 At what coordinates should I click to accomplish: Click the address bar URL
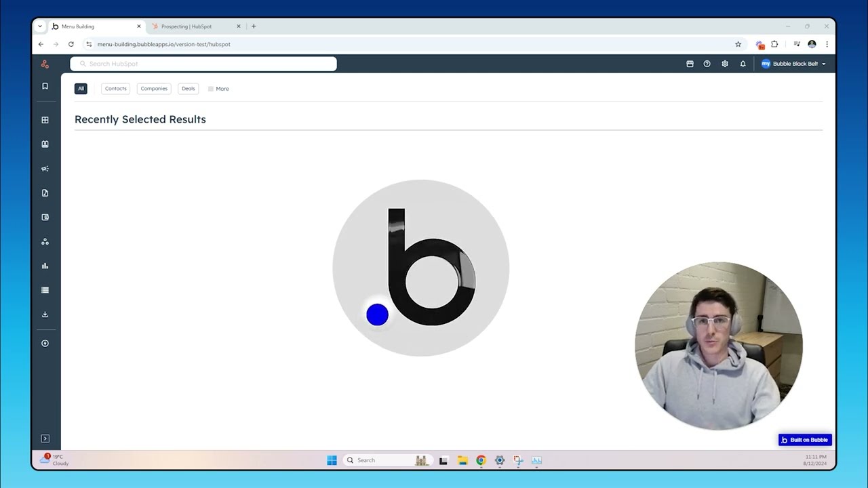pos(164,44)
